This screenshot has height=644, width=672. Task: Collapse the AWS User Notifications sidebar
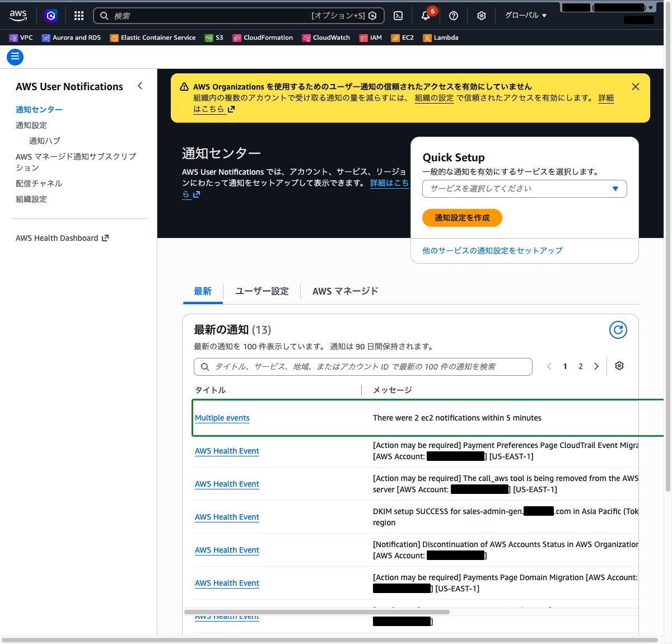(140, 86)
